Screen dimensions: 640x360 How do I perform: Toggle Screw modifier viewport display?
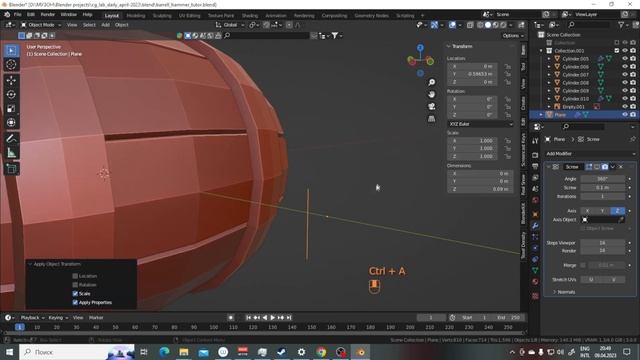(x=597, y=167)
